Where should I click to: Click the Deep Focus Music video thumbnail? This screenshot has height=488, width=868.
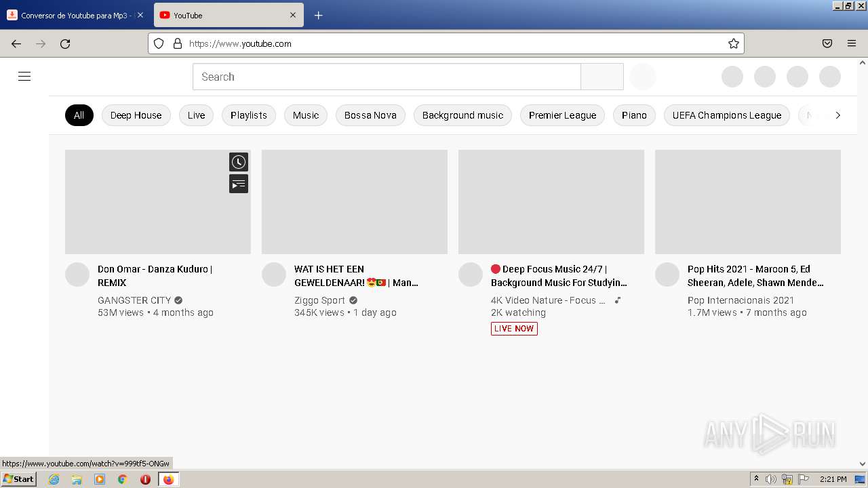click(551, 202)
